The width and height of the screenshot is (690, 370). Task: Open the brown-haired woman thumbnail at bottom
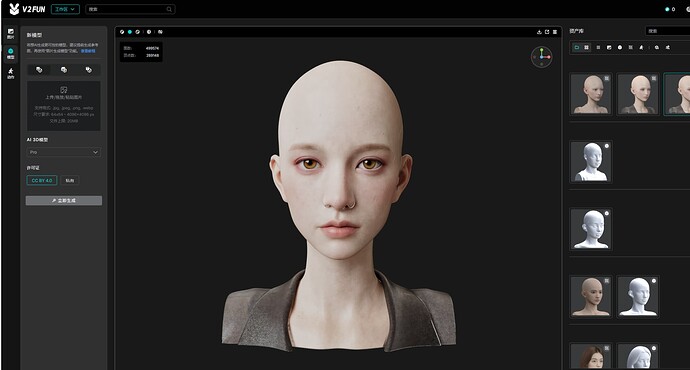591,356
